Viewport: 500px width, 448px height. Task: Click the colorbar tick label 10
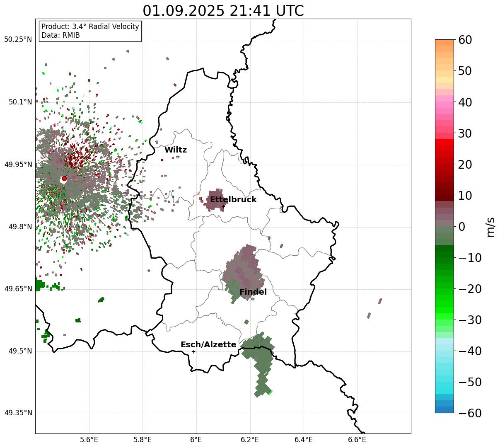point(466,196)
